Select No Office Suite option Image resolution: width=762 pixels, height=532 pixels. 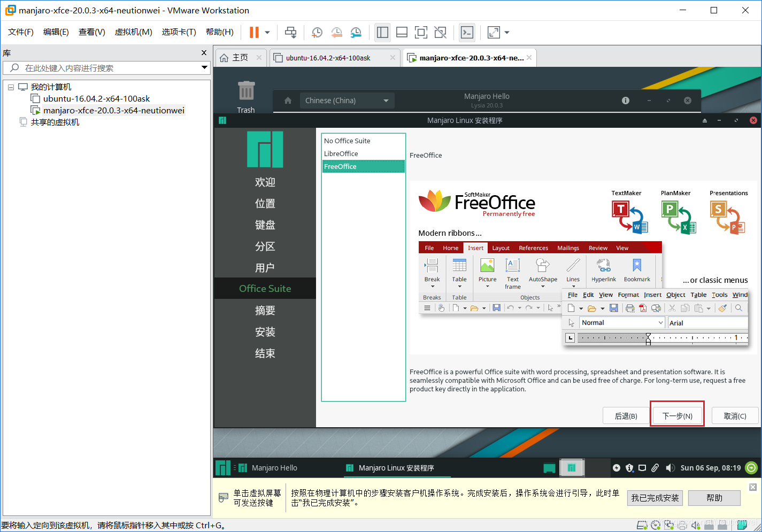363,141
